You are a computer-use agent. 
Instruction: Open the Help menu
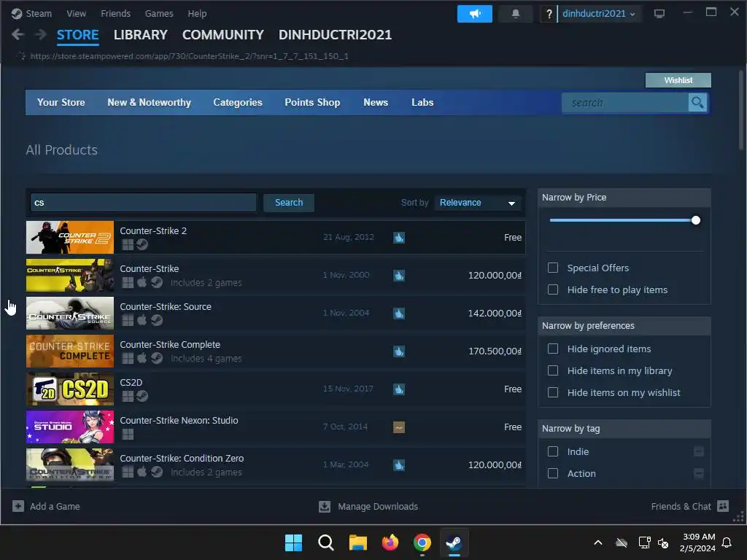197,13
